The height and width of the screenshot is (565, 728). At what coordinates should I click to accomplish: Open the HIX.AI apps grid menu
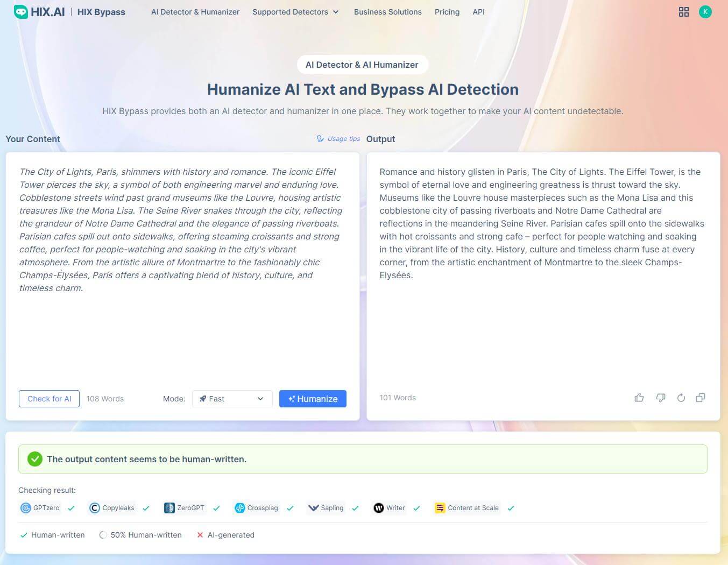pyautogui.click(x=683, y=11)
